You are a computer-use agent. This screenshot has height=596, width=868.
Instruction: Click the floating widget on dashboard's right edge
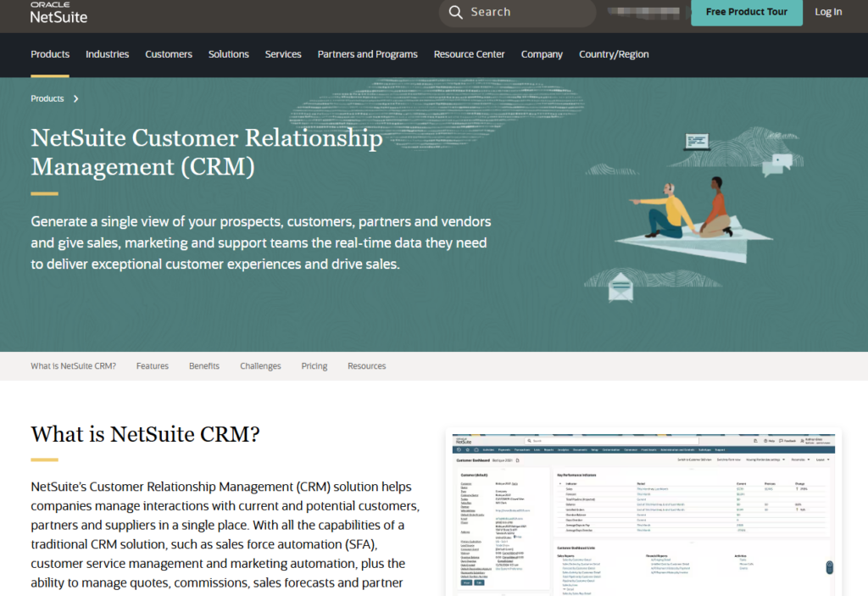(829, 567)
